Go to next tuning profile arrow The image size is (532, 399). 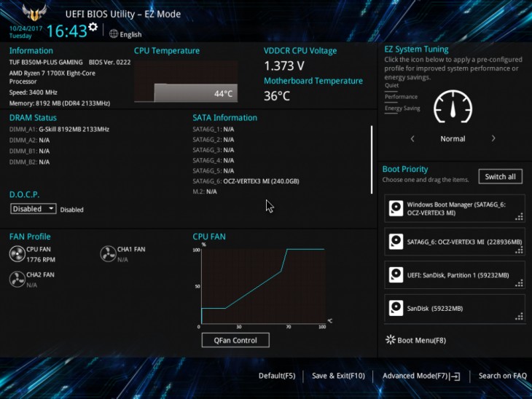(x=493, y=138)
